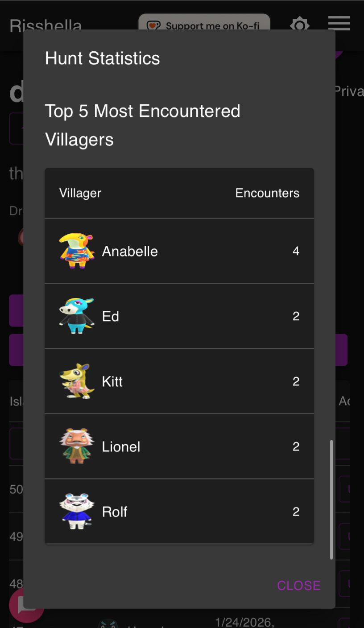Click the Hunt Statistics dialog title
This screenshot has height=628, width=364.
[103, 58]
